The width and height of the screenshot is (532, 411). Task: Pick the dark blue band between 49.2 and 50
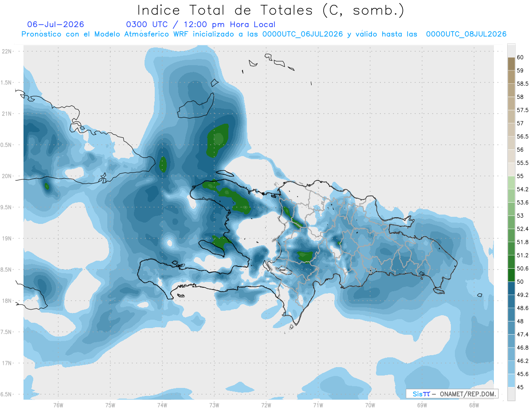point(511,288)
